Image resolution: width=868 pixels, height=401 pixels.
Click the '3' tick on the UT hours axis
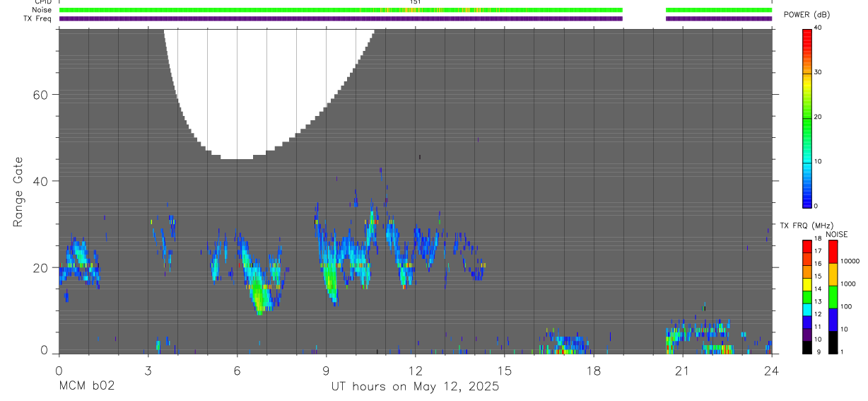point(148,371)
